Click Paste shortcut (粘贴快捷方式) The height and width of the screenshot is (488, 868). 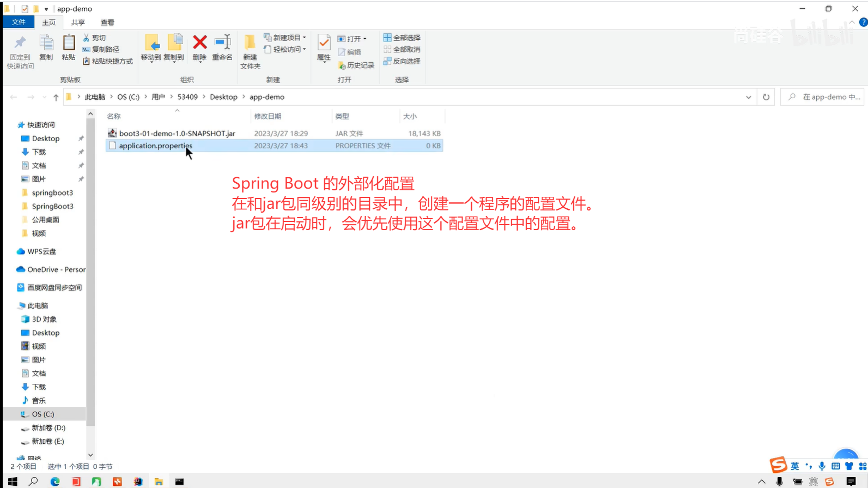click(x=108, y=61)
